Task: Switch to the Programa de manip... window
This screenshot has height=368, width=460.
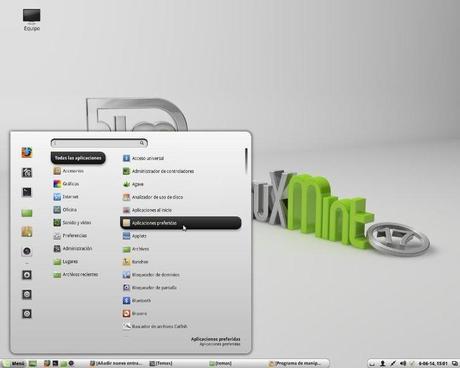Action: 295,363
